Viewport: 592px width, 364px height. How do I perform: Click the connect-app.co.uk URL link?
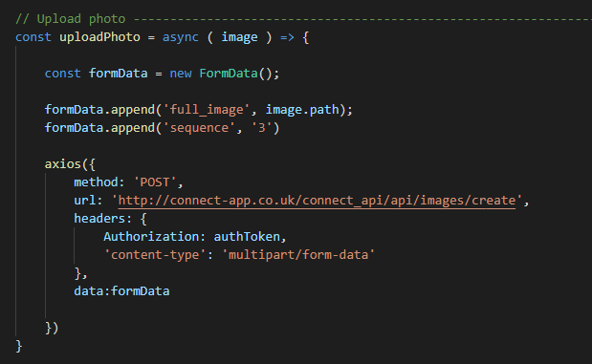pyautogui.click(x=317, y=201)
